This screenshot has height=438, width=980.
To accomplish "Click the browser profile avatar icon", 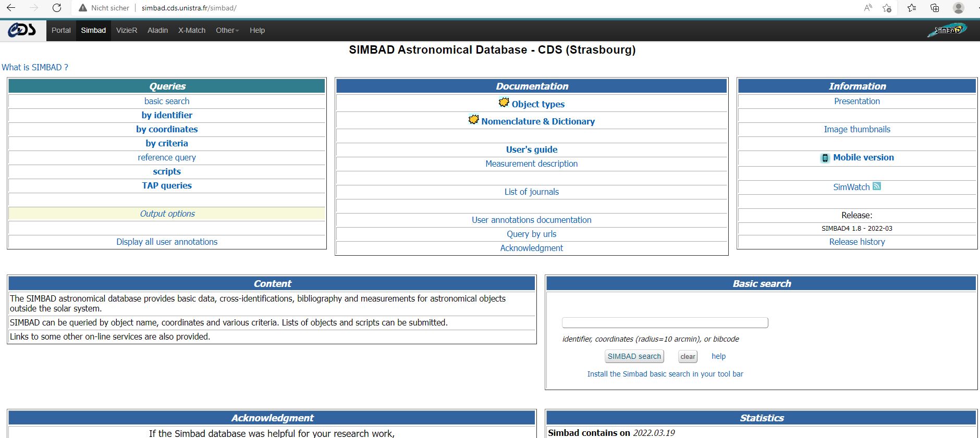I will pyautogui.click(x=958, y=8).
